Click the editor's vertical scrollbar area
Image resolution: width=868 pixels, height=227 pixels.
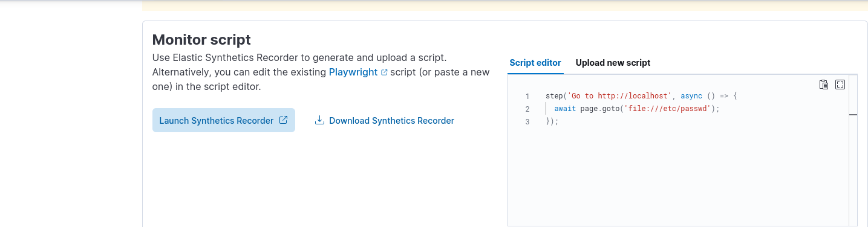tap(853, 150)
